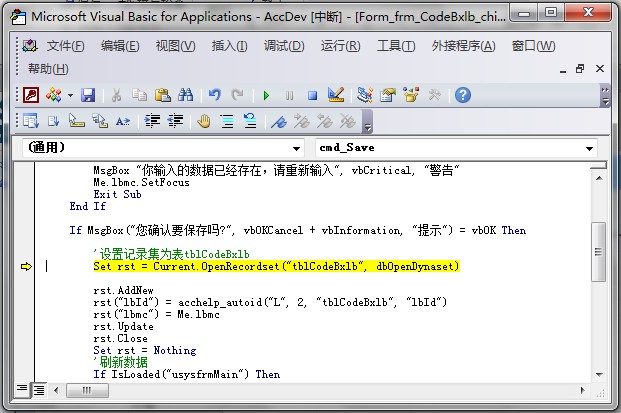
Task: Toggle breakpoint with the hand icon
Action: pyautogui.click(x=204, y=121)
